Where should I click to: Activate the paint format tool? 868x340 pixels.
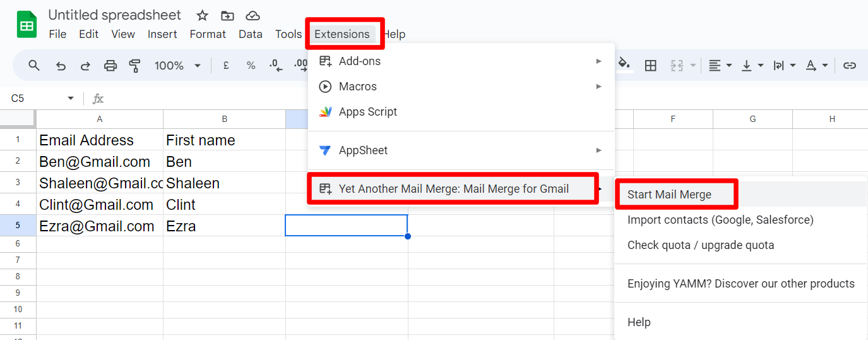point(134,65)
